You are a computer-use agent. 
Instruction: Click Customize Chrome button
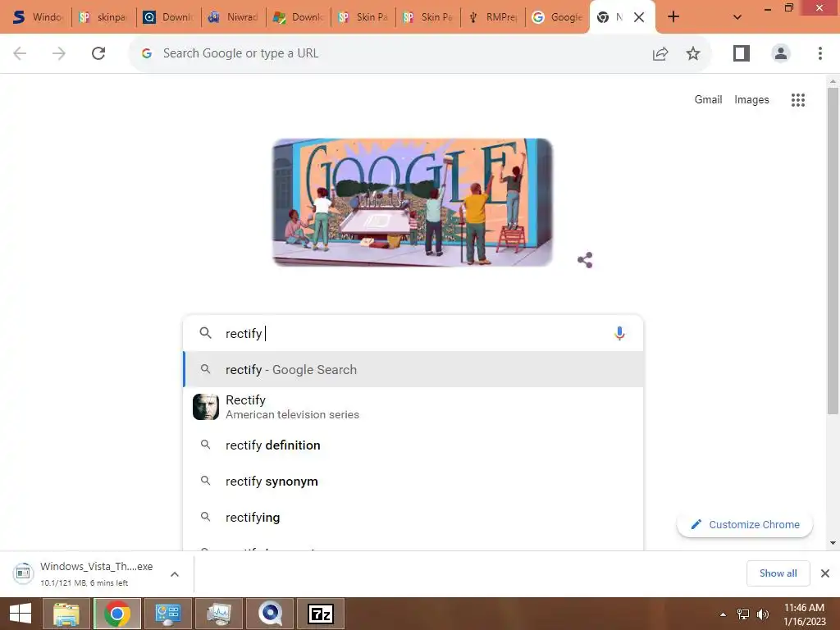[745, 524]
